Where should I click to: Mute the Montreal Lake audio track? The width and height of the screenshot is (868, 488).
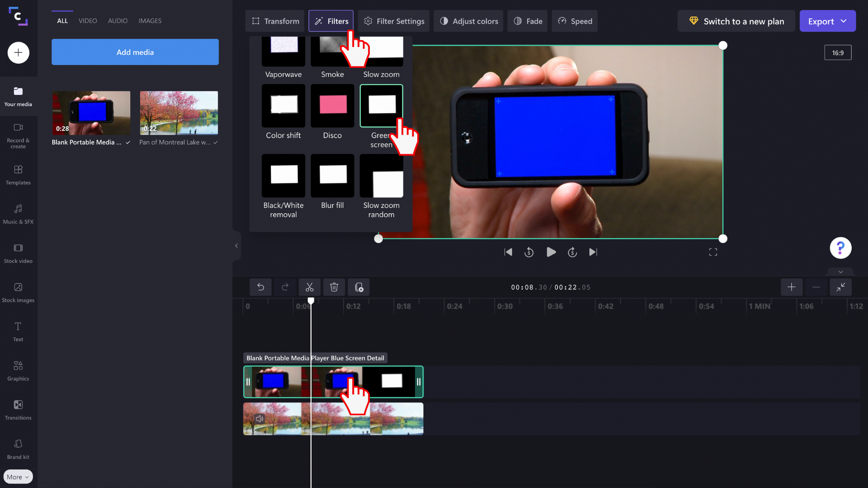(259, 419)
